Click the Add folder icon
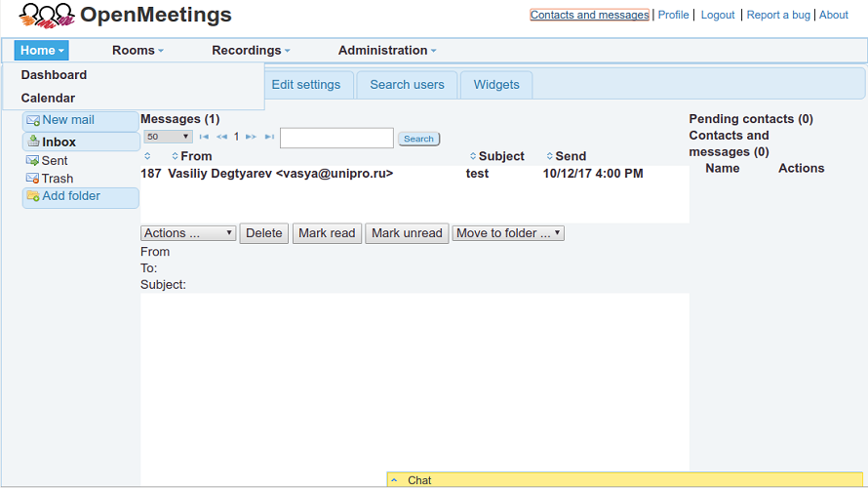The height and width of the screenshot is (488, 868). (33, 197)
